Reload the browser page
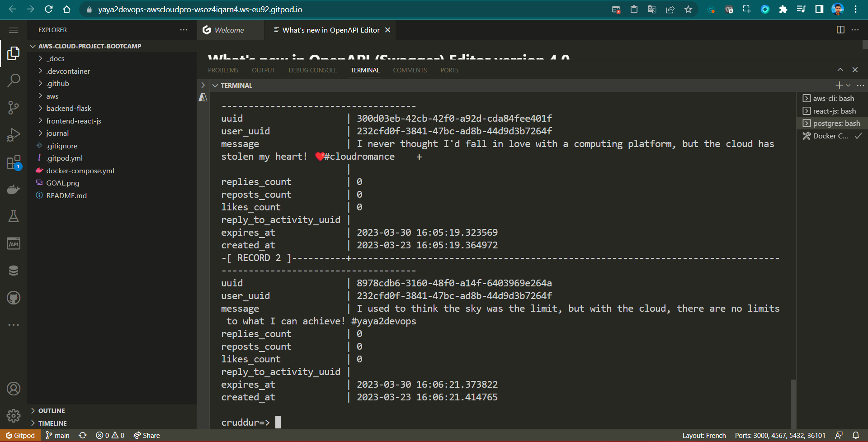 [48, 9]
